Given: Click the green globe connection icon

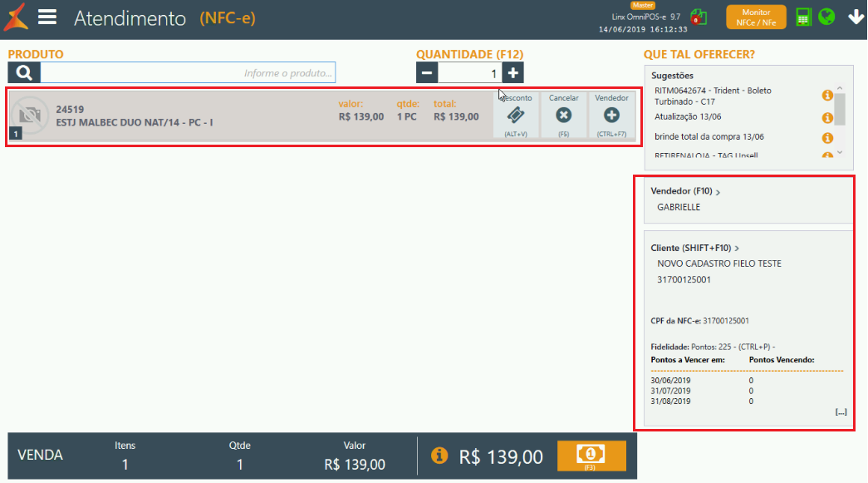Looking at the screenshot, I should point(826,17).
